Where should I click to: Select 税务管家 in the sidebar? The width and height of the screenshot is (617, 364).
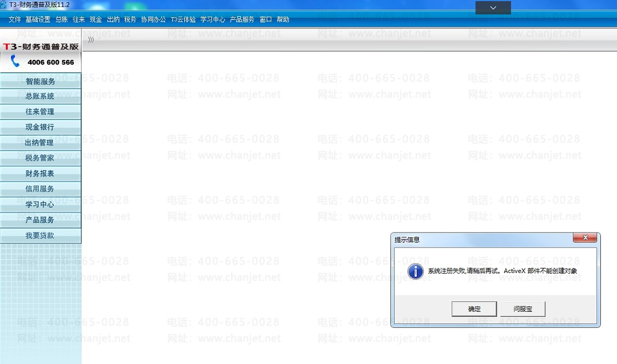coord(41,158)
